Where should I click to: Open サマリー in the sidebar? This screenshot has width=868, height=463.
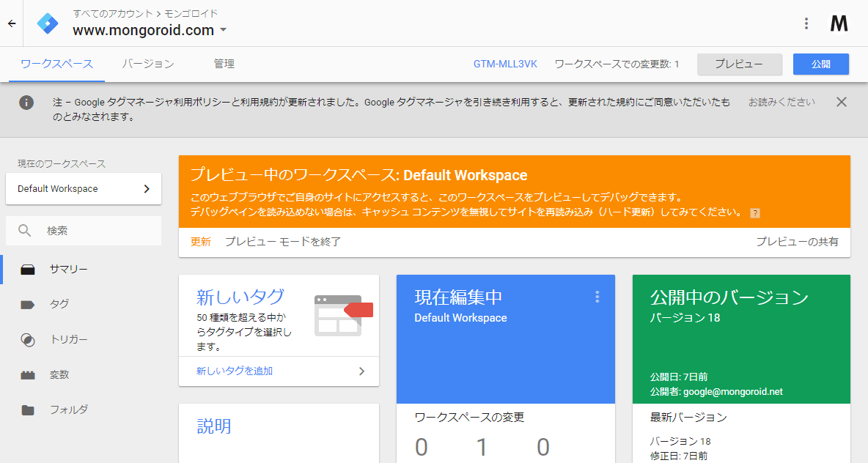pos(68,270)
